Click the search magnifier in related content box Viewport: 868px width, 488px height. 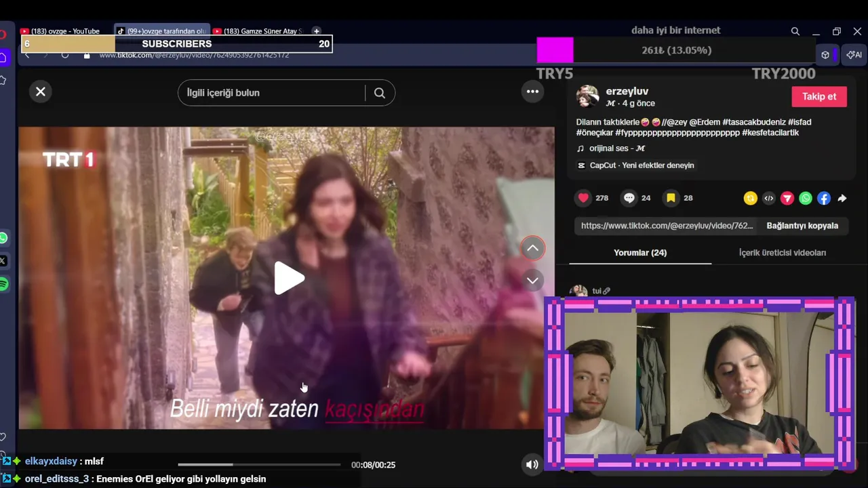pyautogui.click(x=380, y=93)
